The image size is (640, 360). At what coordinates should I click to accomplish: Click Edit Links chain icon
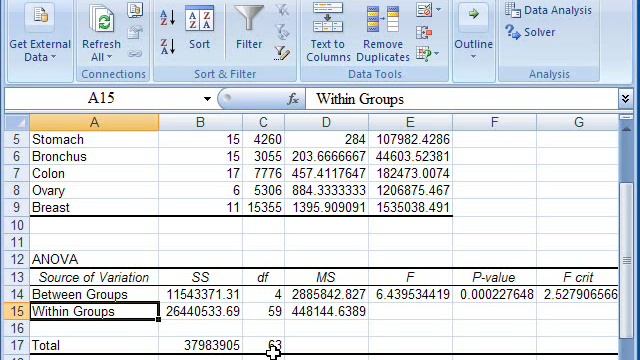[135, 53]
